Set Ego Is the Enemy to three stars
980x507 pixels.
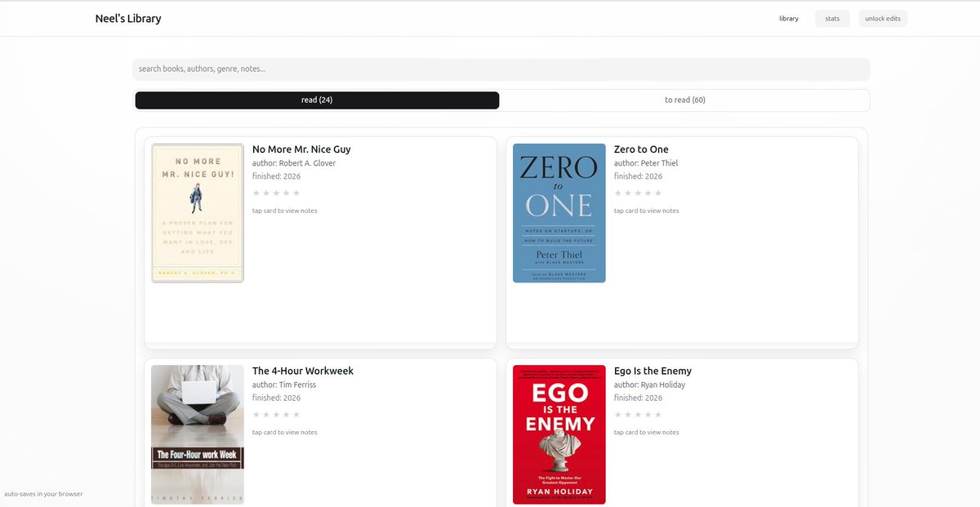tap(638, 415)
